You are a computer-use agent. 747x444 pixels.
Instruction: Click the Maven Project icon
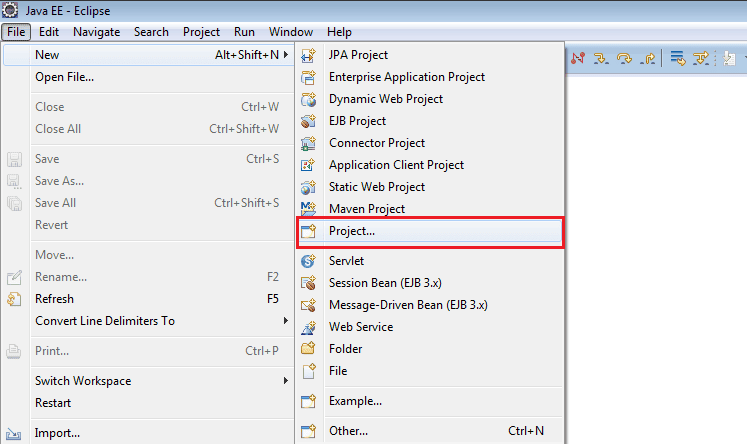click(308, 209)
